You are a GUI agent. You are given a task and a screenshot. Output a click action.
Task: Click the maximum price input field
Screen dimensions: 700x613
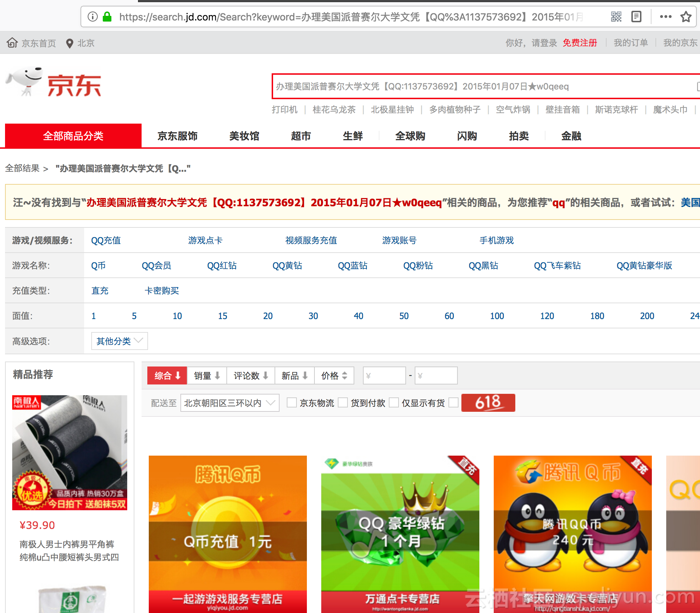436,376
